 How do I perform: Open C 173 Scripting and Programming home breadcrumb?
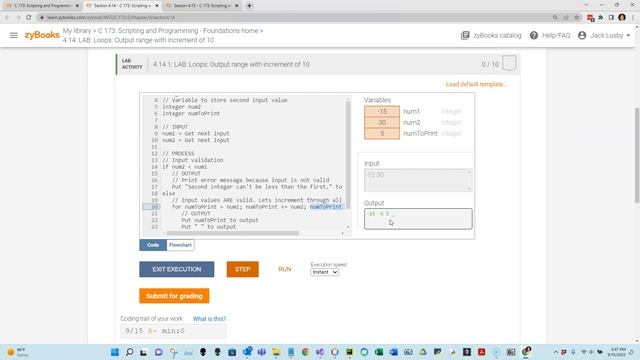(178, 31)
